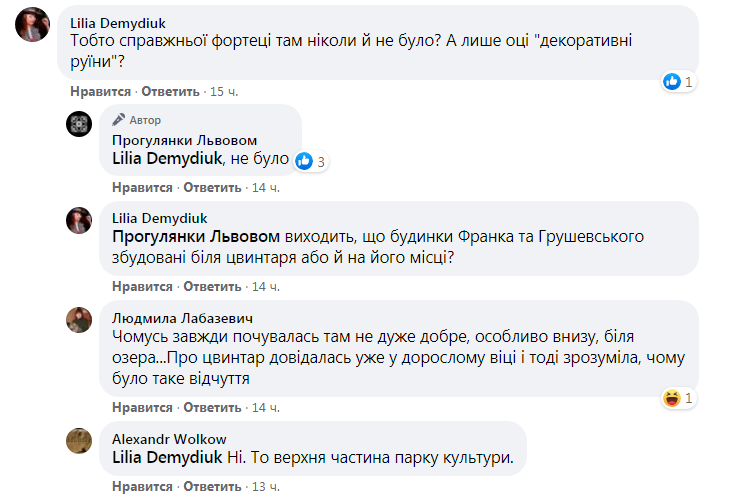
Task: Click Lilia Demydiuk's avatar on her reply
Action: (79, 220)
